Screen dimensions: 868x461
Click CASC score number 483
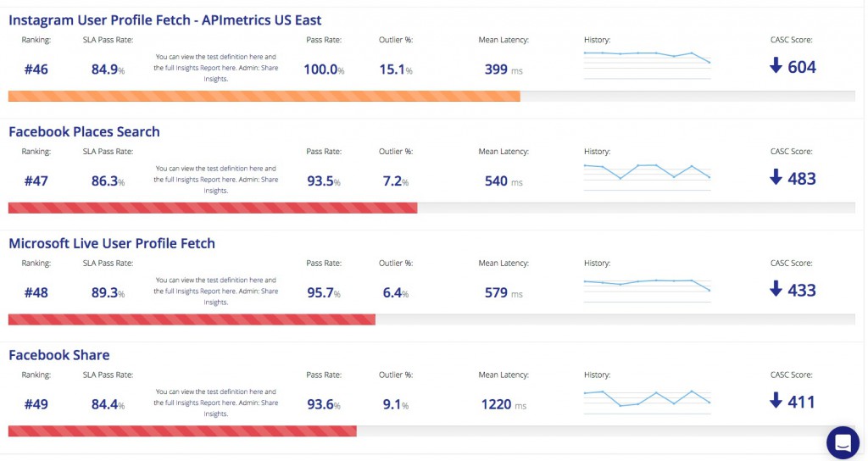coord(802,179)
